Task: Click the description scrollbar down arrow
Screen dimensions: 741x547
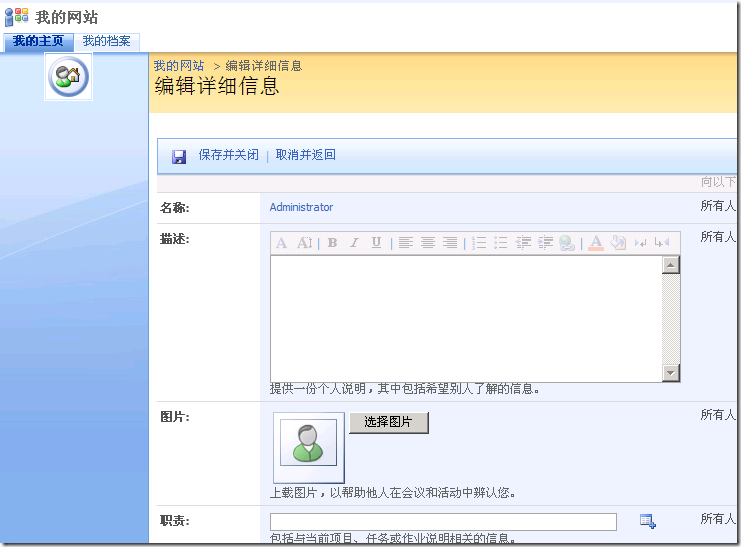Action: pyautogui.click(x=671, y=373)
